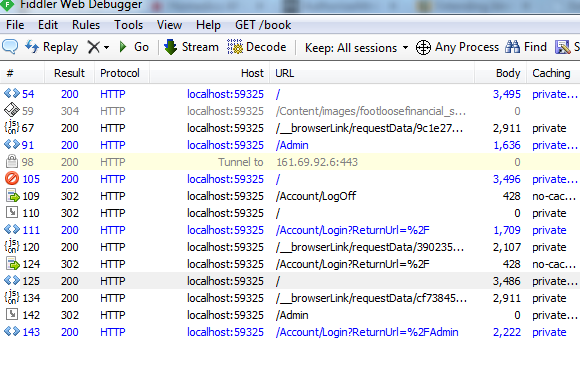Toggle Stream mode in toolbar
Screen dimensions: 580x367
click(x=191, y=47)
